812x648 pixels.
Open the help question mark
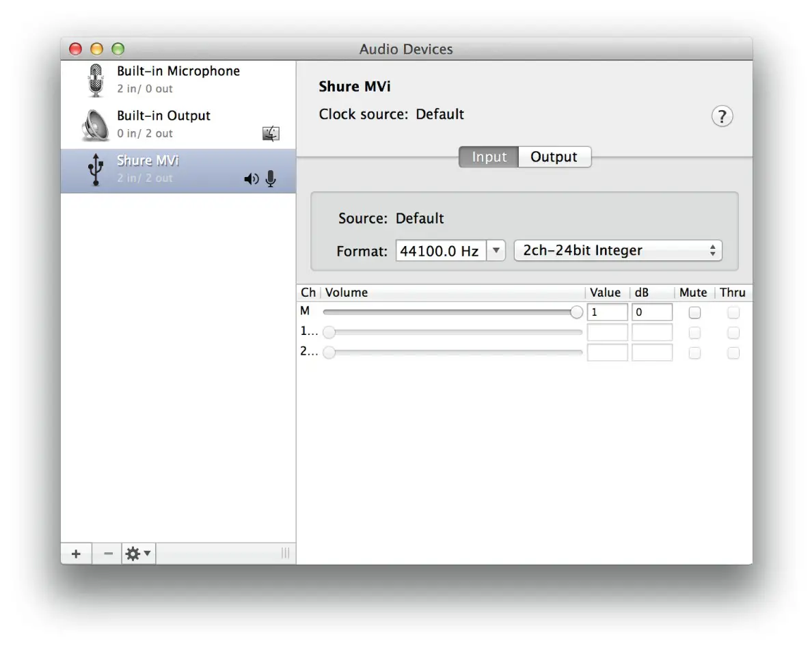[x=722, y=116]
